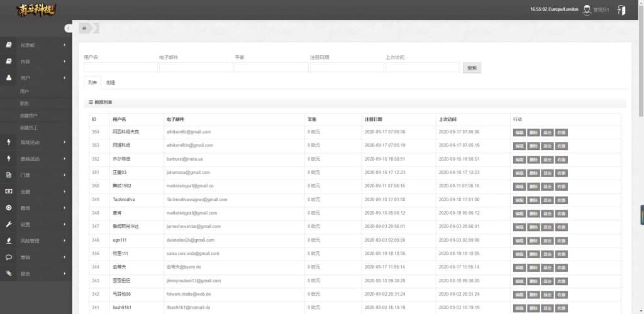The height and width of the screenshot is (314, 644).
Task: Click the users (用户) person icon in sidebar
Action: click(9, 77)
